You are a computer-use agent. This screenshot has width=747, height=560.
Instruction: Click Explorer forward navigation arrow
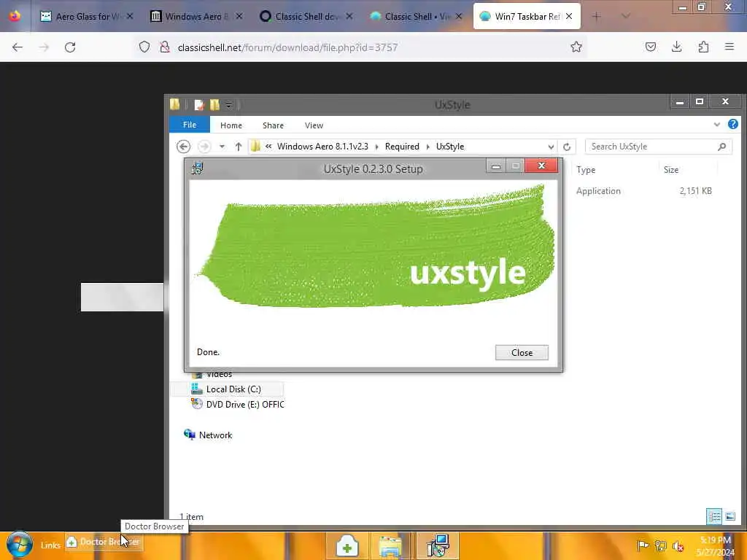click(204, 146)
